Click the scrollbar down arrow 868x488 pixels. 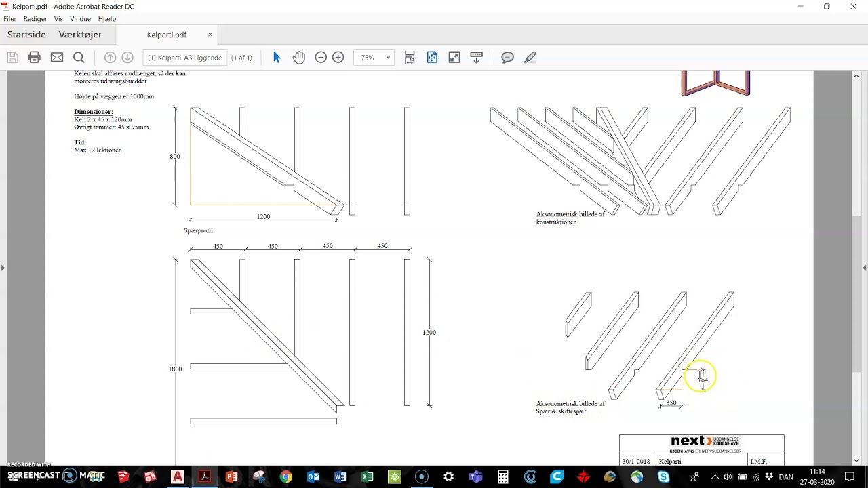click(x=856, y=460)
